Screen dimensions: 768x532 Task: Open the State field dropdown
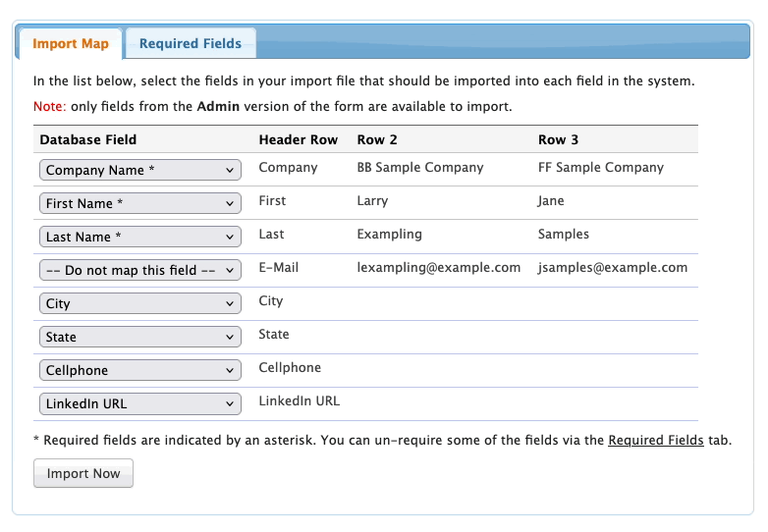click(140, 338)
